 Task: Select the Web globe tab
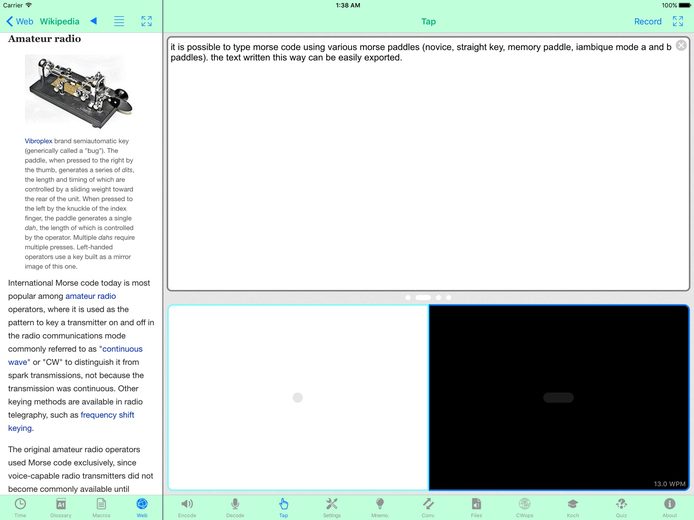pos(142,508)
